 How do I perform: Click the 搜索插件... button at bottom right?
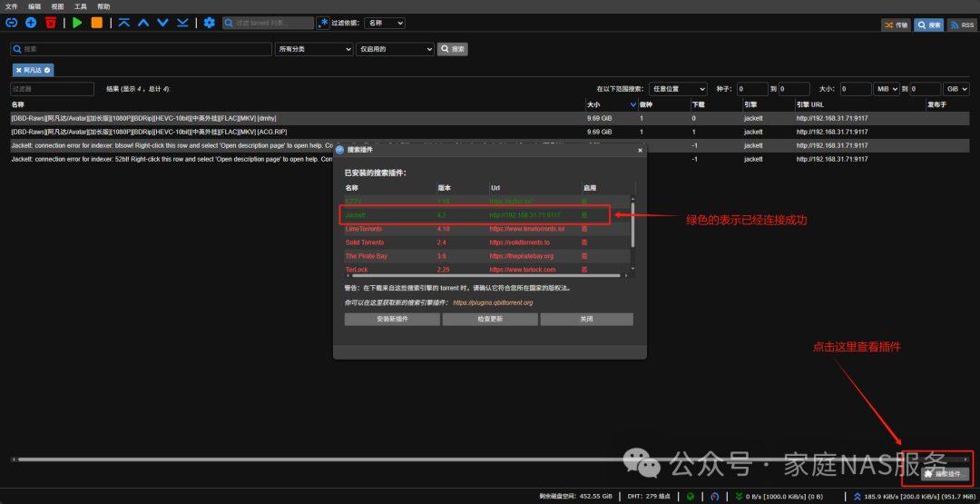(x=945, y=474)
